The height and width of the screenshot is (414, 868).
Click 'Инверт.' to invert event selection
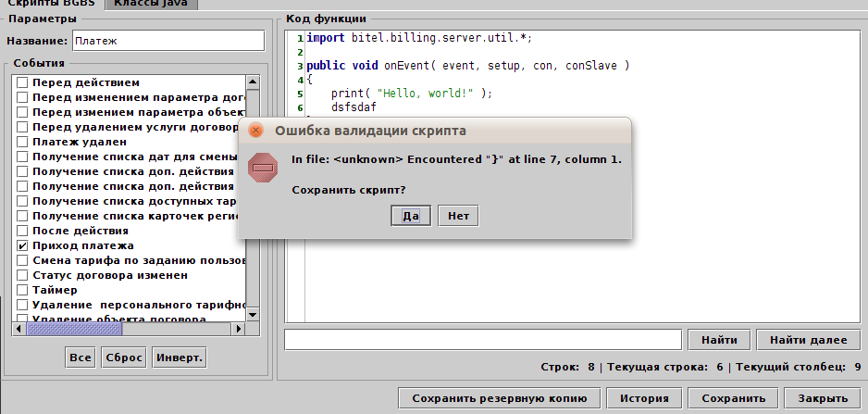[x=180, y=358]
